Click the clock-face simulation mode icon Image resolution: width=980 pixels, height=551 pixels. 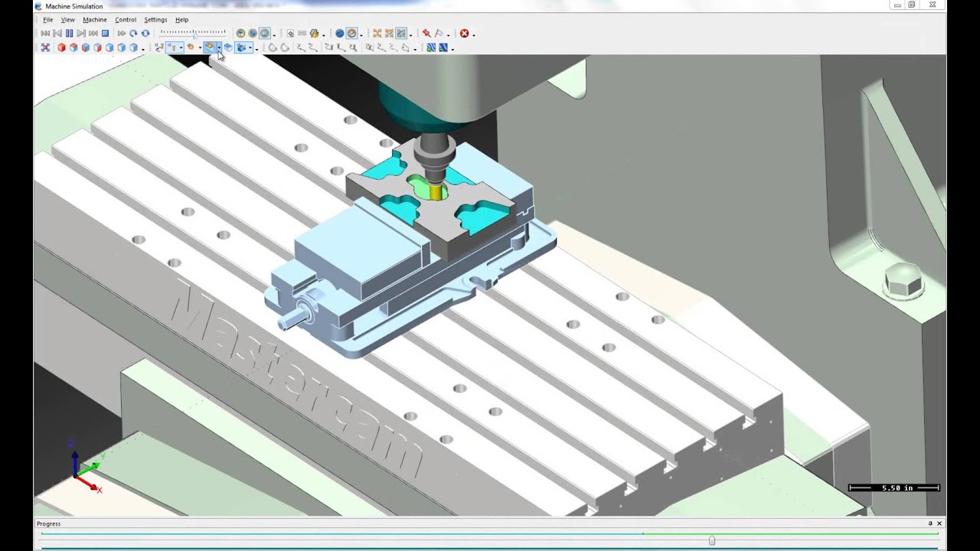pos(240,34)
